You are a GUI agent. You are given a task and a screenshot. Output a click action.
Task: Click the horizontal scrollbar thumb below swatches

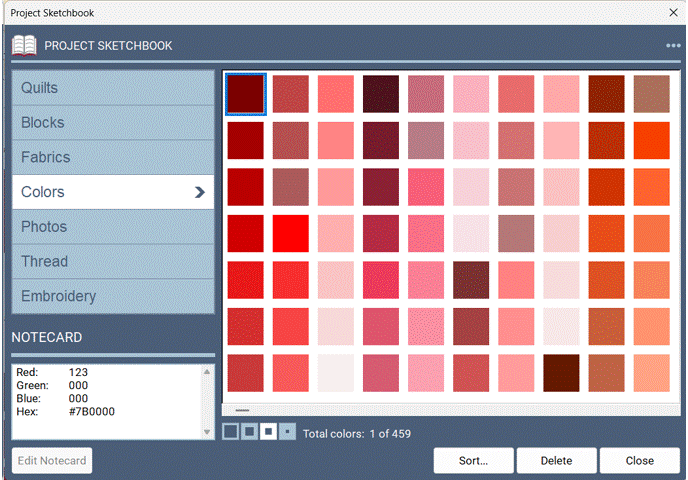coord(243,410)
